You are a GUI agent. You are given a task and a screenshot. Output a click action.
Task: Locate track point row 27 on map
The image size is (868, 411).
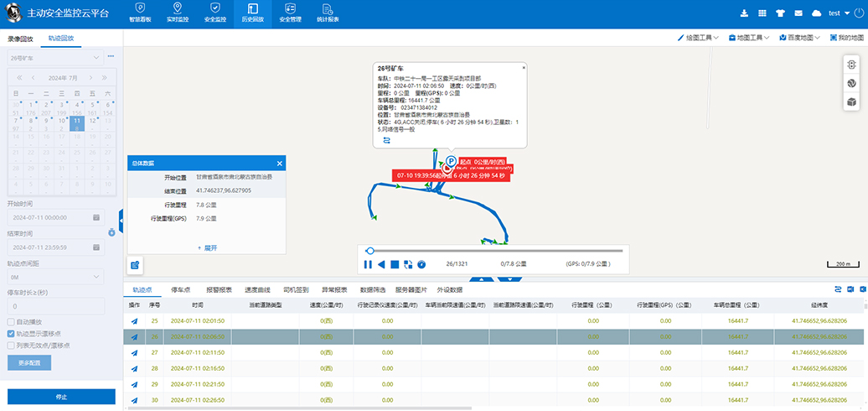pos(134,353)
